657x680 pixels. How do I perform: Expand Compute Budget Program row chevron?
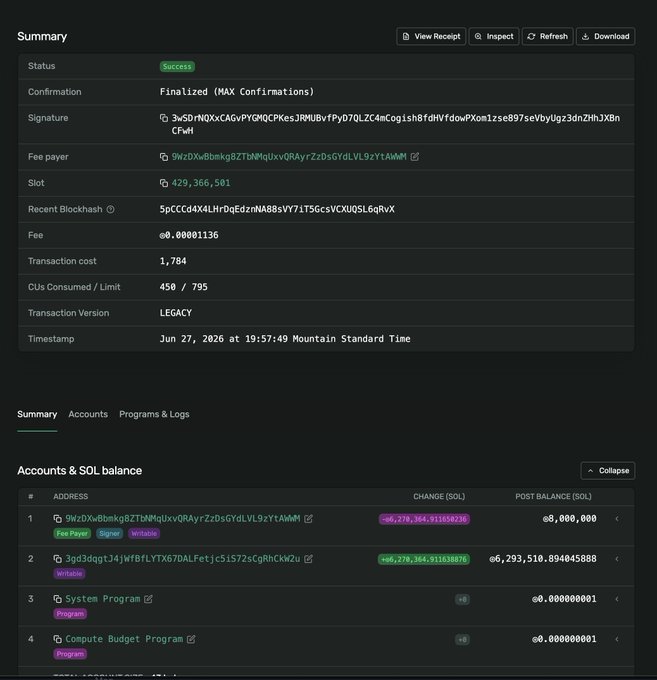[617, 639]
